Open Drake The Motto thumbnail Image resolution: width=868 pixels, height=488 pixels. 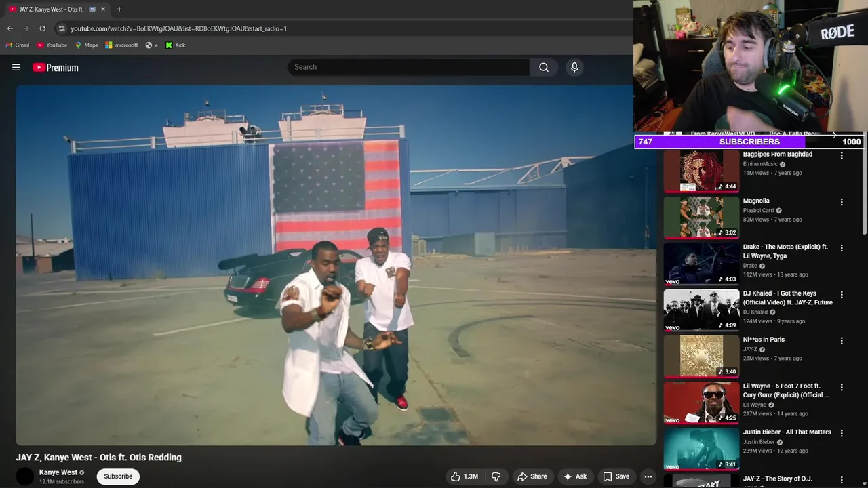[701, 264]
